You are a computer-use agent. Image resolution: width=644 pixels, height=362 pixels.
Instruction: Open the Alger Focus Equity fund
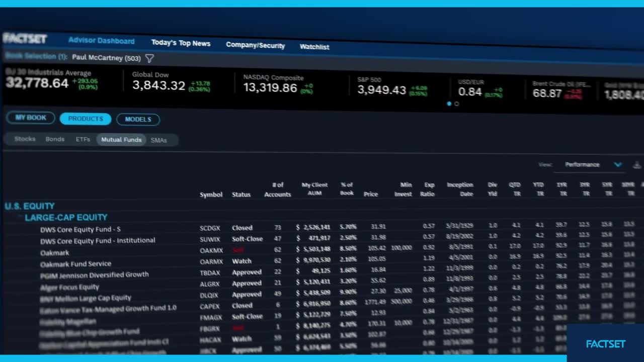(x=69, y=288)
